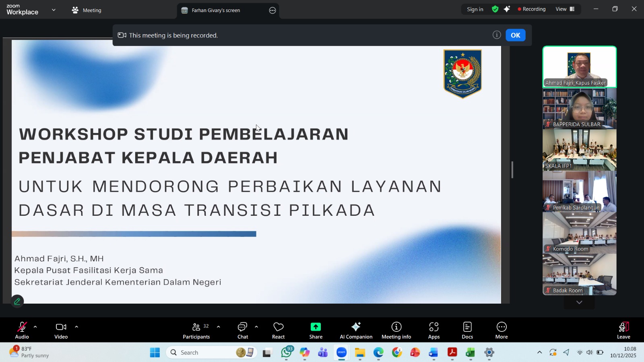Switch to the Meeting tab
This screenshot has height=362, width=644.
point(87,10)
